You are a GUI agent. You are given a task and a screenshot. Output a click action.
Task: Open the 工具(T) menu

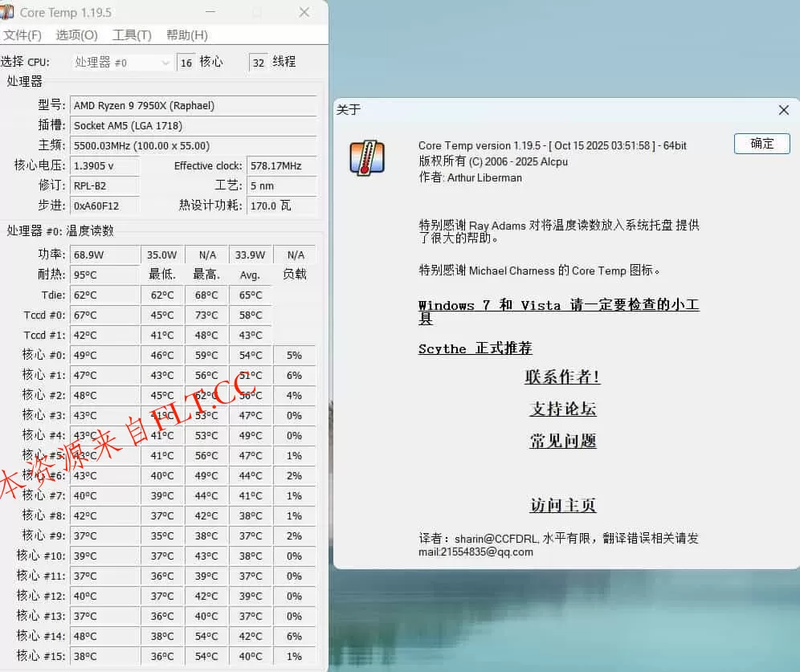pos(132,35)
